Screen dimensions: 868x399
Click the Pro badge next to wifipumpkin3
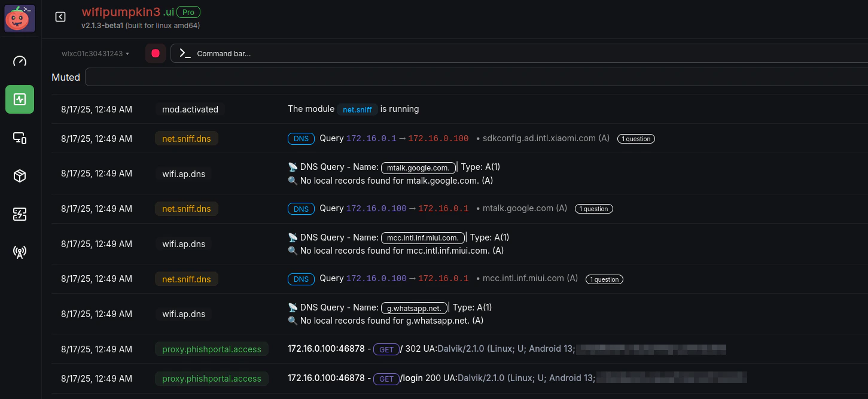(x=188, y=11)
